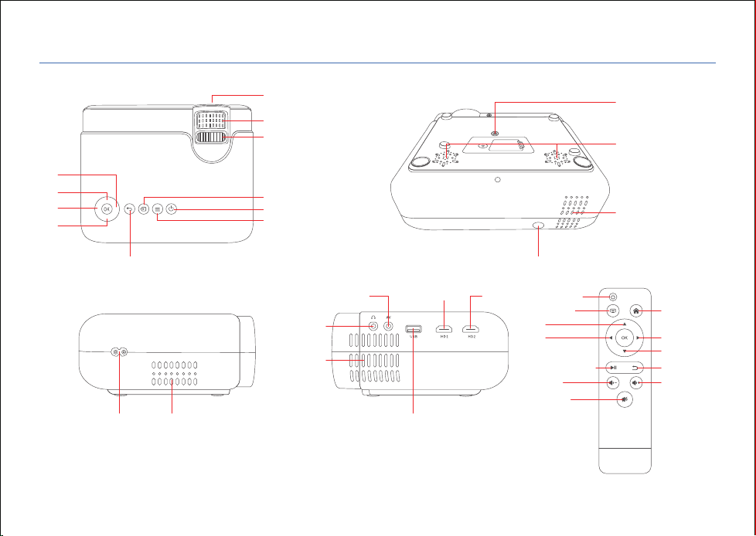Click the back arrow button on the projector top
756x536 pixels.
click(x=129, y=209)
